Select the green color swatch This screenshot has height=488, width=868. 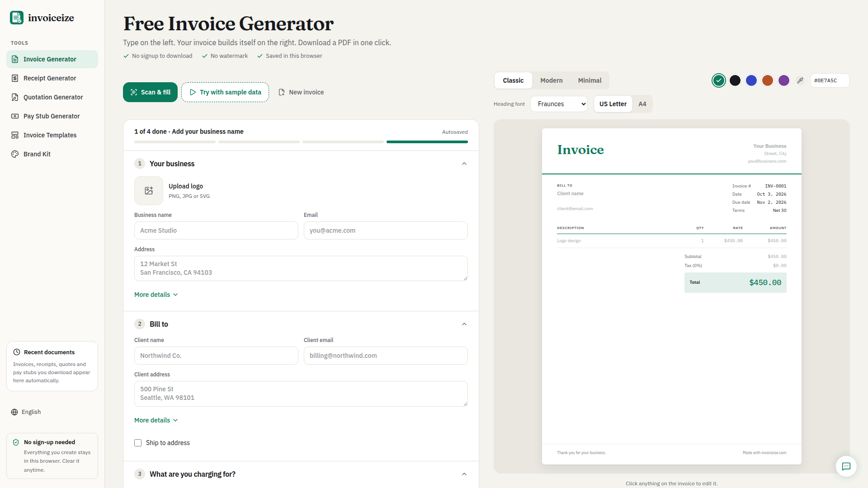(x=719, y=80)
